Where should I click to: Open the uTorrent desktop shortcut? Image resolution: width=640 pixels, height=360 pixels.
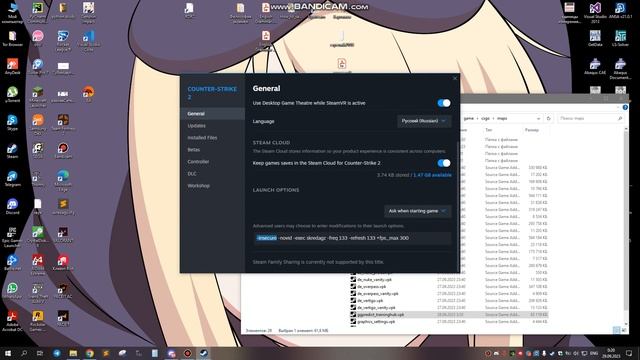tap(12, 94)
